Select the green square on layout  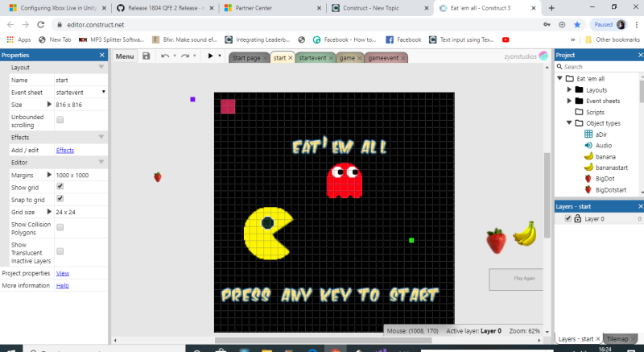click(411, 240)
